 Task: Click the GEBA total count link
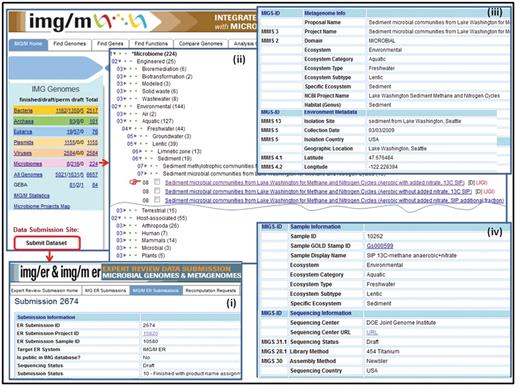pyautogui.click(x=95, y=185)
